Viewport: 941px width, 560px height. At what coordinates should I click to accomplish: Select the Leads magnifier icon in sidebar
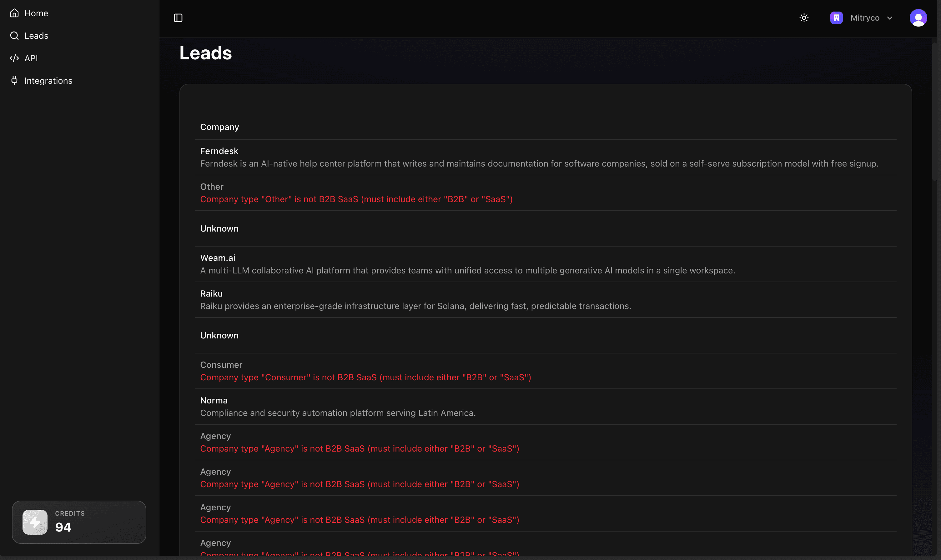click(x=14, y=36)
